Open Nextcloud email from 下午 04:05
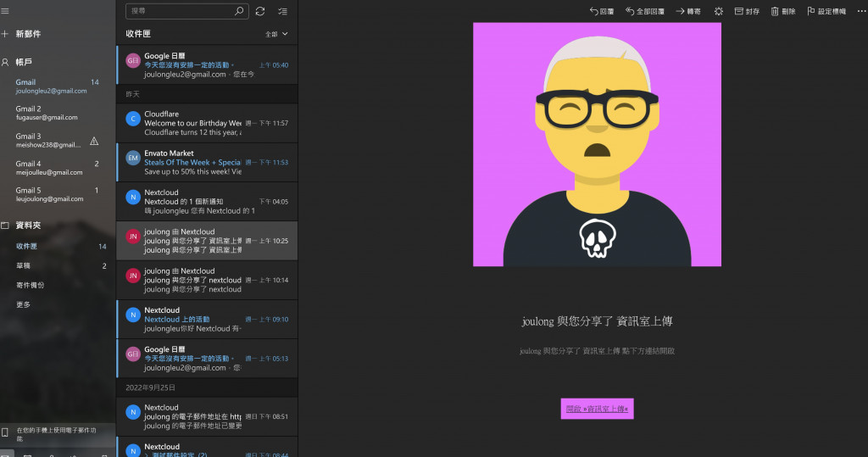This screenshot has width=868, height=457. [x=207, y=202]
